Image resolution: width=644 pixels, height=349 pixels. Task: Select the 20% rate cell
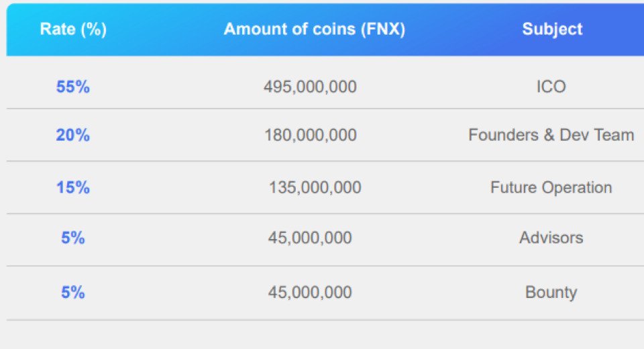[72, 135]
